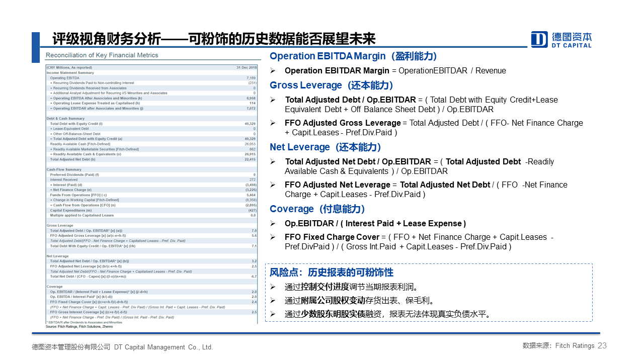Click the '数据来源：Fitch Ratings' source note
This screenshot has width=644, height=362.
pos(558,346)
